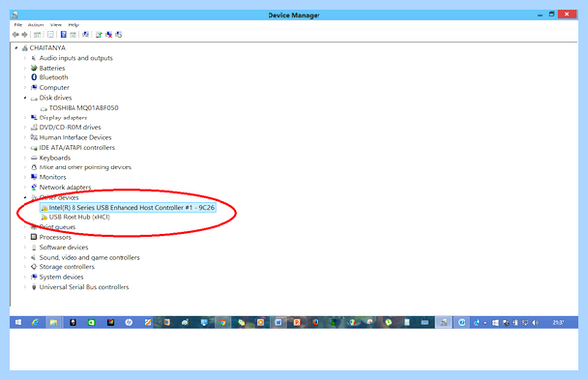Click Scan for hardware changes icon
Viewport: 588px width, 380px height.
[x=86, y=35]
